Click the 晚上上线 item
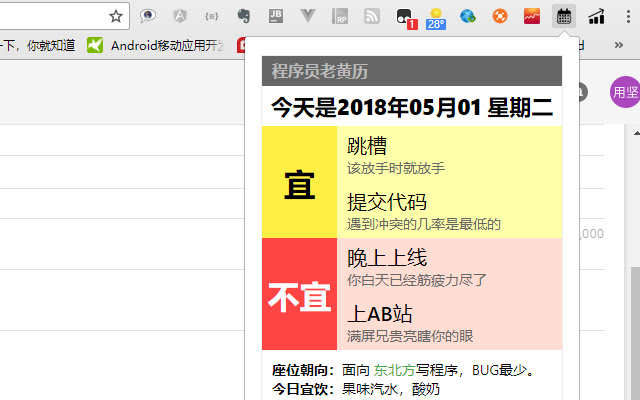Screen dimensions: 640x400 [387, 258]
